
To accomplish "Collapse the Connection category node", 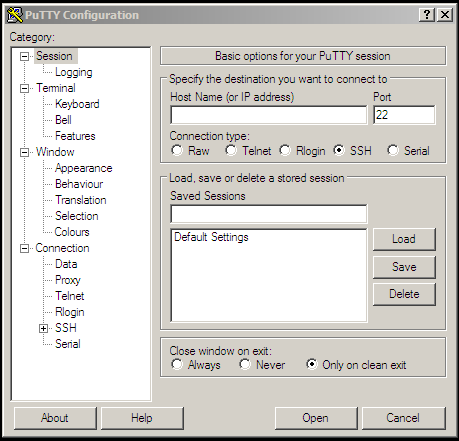I will coord(24,248).
